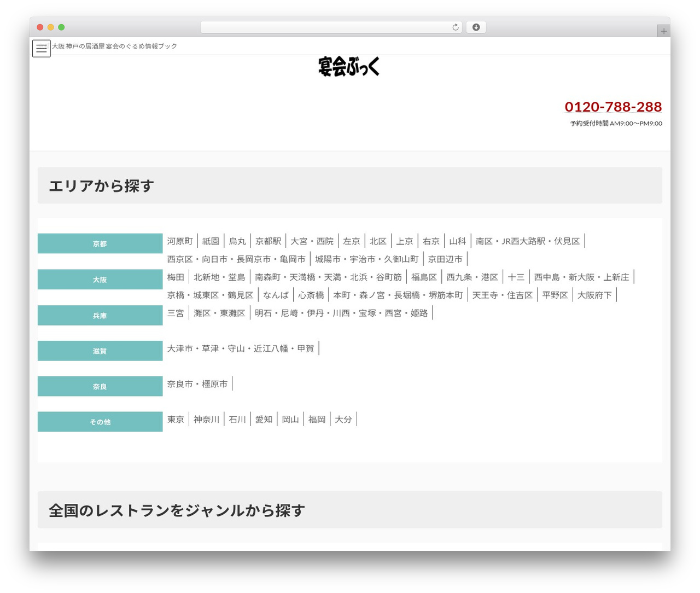Select the 滋賀 region label
Image resolution: width=700 pixels, height=593 pixels.
pos(100,351)
